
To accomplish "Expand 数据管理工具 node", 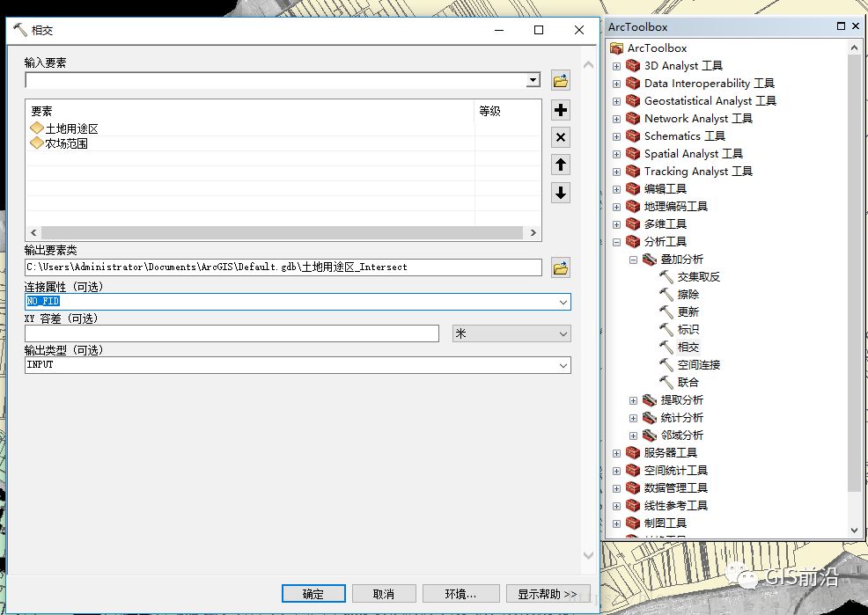I will (x=616, y=488).
